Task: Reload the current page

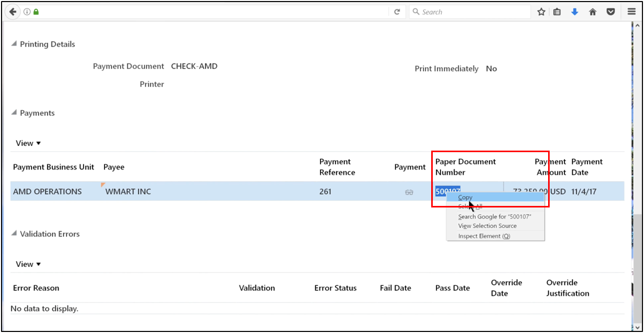Action: click(397, 11)
